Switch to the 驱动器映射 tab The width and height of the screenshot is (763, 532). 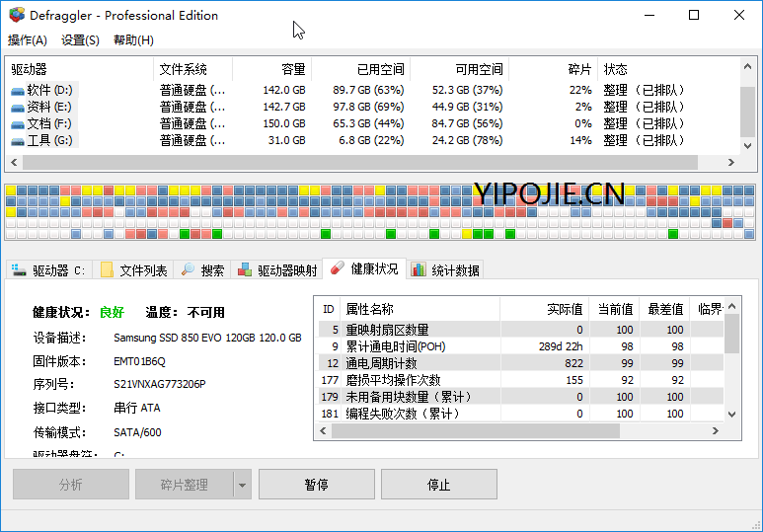[x=277, y=270]
